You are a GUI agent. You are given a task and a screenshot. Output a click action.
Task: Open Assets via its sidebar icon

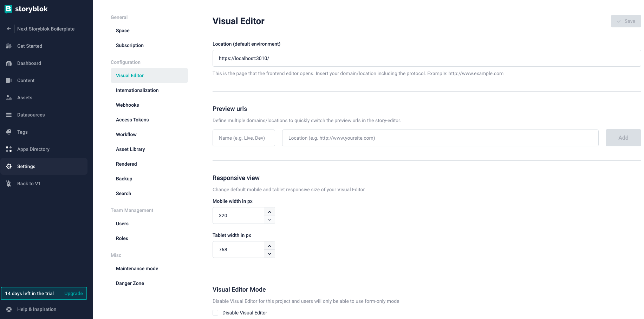pos(9,98)
